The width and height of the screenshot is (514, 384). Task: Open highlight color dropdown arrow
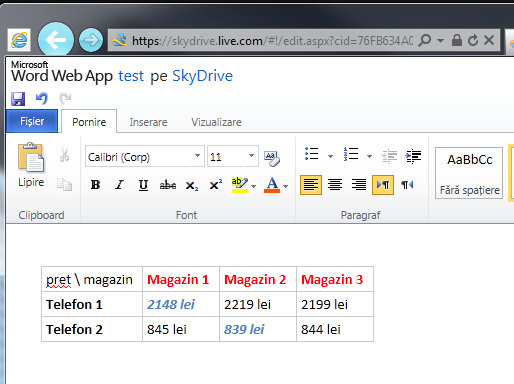pos(254,186)
